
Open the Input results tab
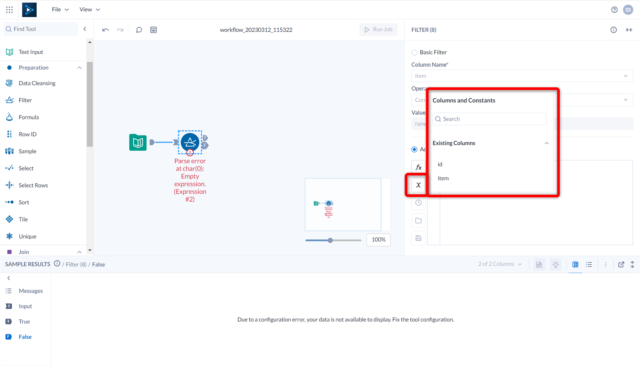(x=26, y=306)
